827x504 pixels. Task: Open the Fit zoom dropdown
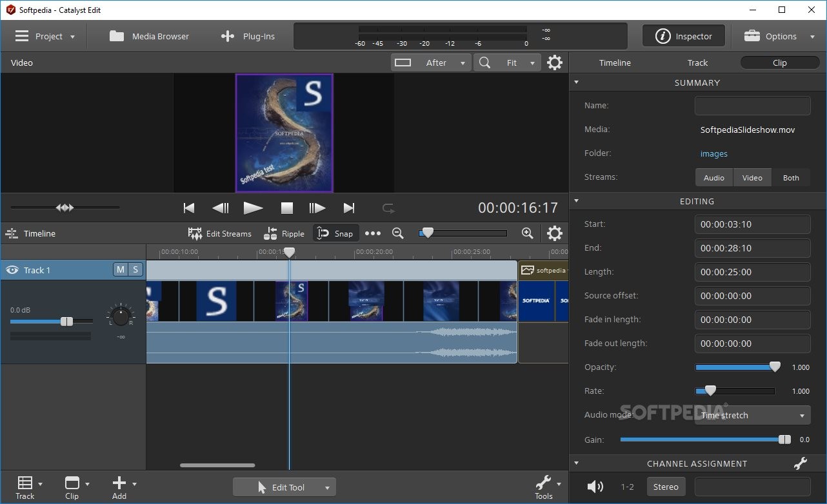click(508, 63)
